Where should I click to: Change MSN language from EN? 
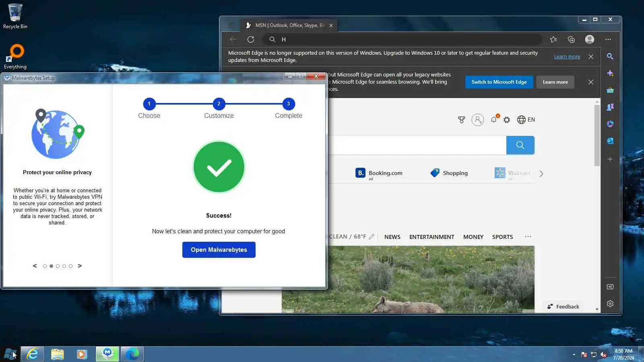pos(526,120)
